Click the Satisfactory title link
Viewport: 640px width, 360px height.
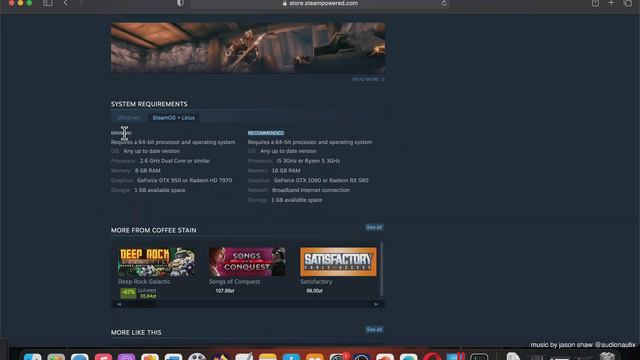pos(316,282)
